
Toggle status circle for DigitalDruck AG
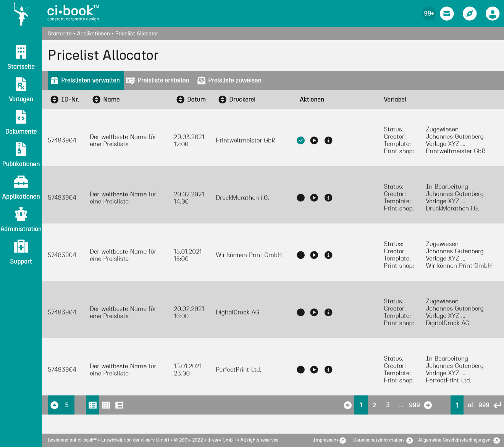point(301,312)
